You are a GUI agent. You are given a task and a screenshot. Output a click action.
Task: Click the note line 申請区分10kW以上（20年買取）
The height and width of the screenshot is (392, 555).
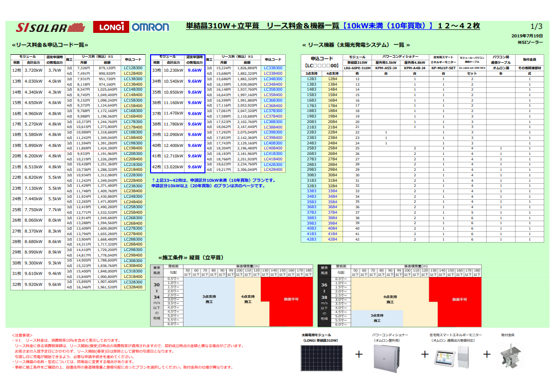point(208,186)
